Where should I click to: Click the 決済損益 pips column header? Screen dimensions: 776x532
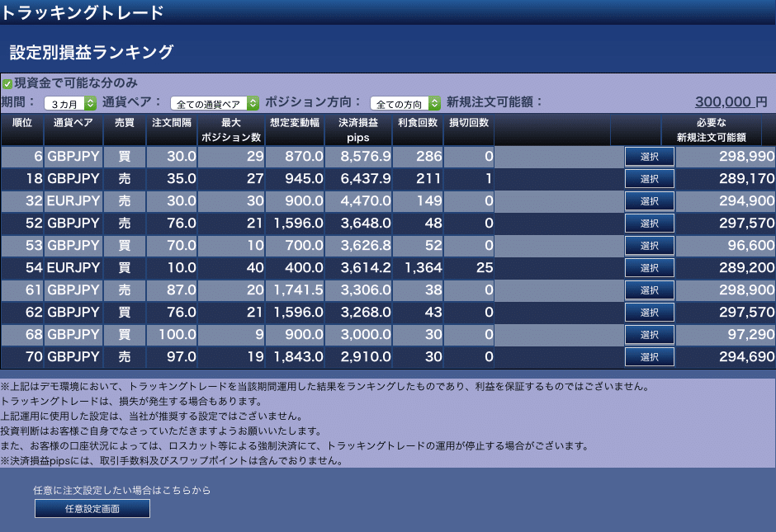pyautogui.click(x=358, y=130)
